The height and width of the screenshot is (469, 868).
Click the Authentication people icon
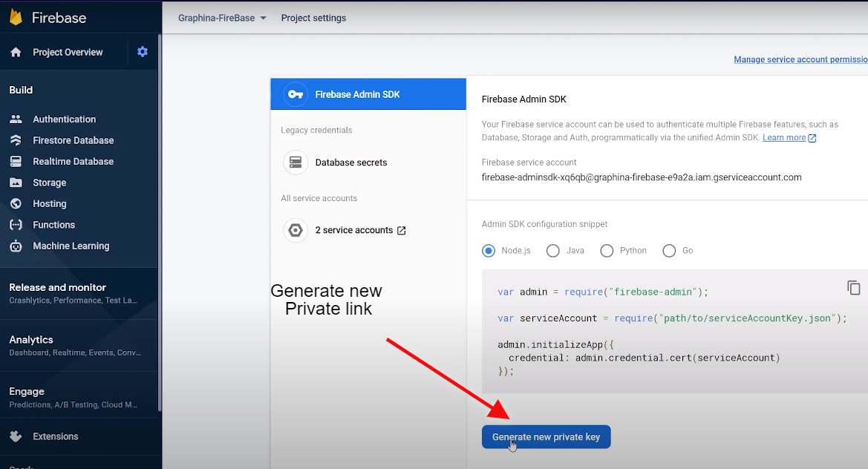pyautogui.click(x=16, y=119)
